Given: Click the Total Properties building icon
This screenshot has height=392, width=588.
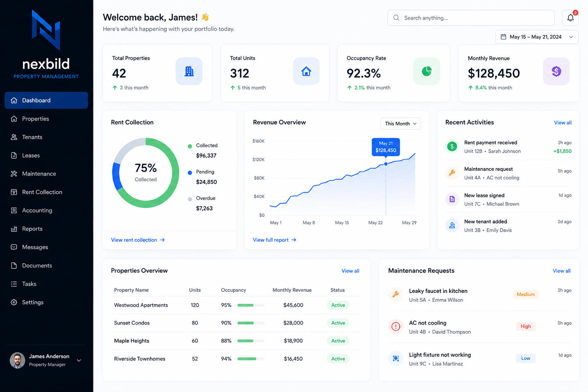Looking at the screenshot, I should pos(189,71).
